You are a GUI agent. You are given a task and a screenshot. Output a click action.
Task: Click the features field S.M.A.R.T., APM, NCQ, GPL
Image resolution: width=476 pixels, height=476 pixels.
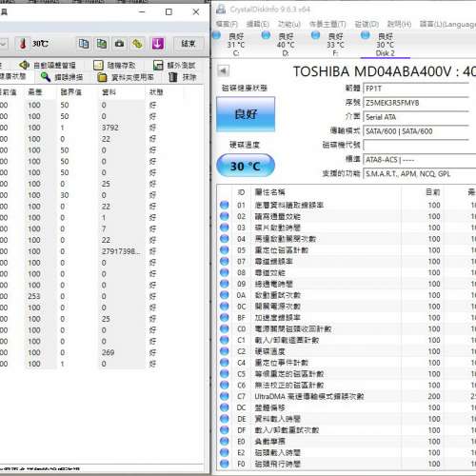click(x=420, y=174)
